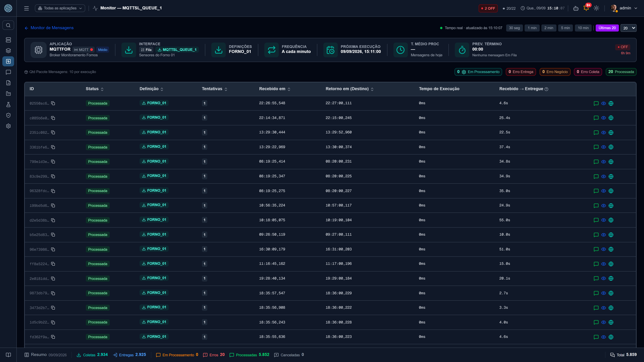Open the hamburger menu
Screen dimensions: 644x362
pyautogui.click(x=26, y=8)
